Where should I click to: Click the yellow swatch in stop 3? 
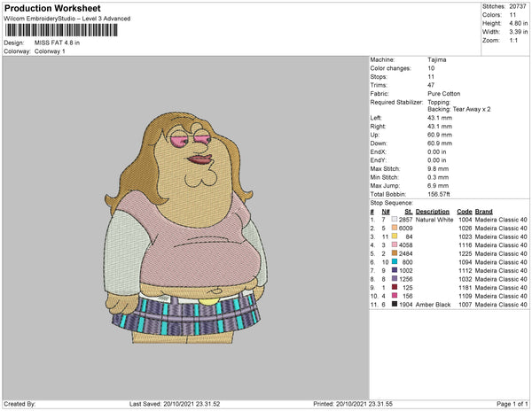[395, 237]
